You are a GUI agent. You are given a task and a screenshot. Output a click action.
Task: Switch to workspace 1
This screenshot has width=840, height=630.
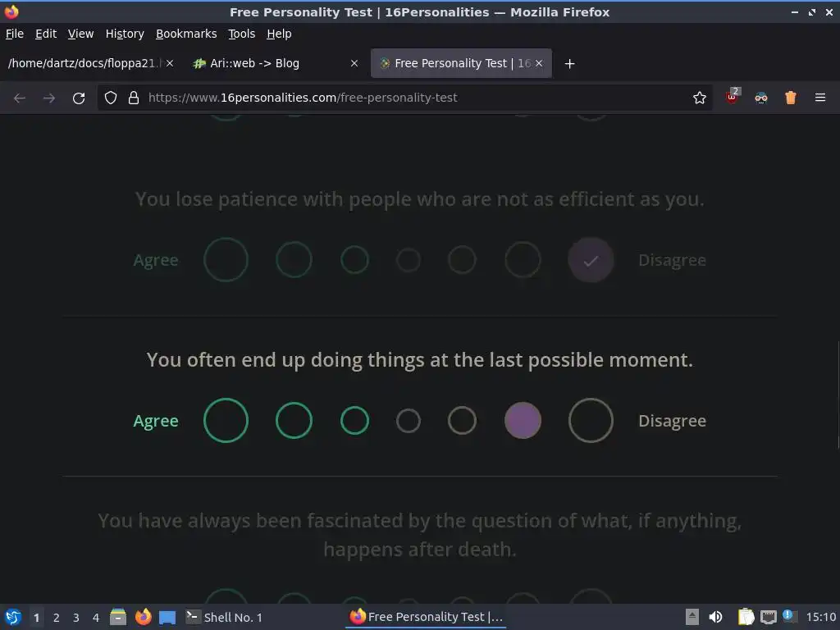pos(36,618)
